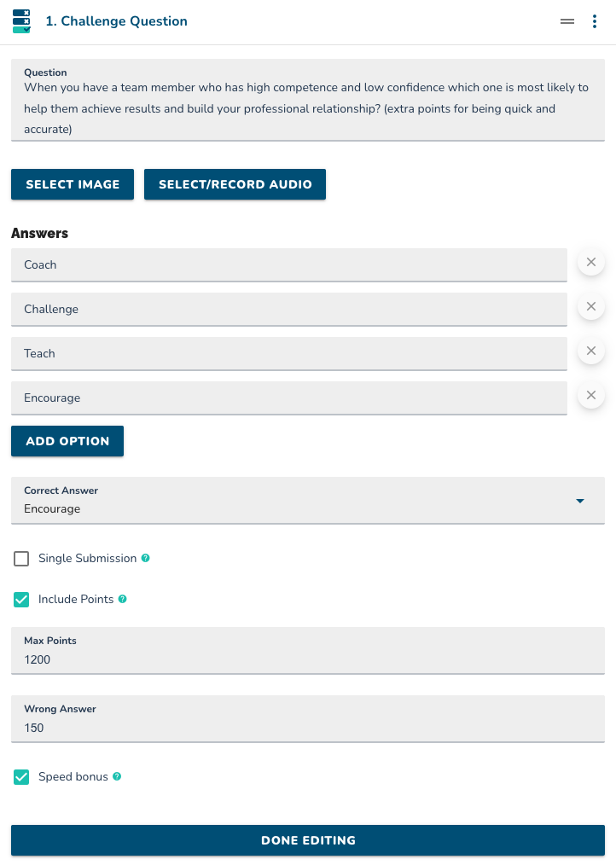Show help tooltip for Speed bonus
616x865 pixels.
[x=117, y=777]
